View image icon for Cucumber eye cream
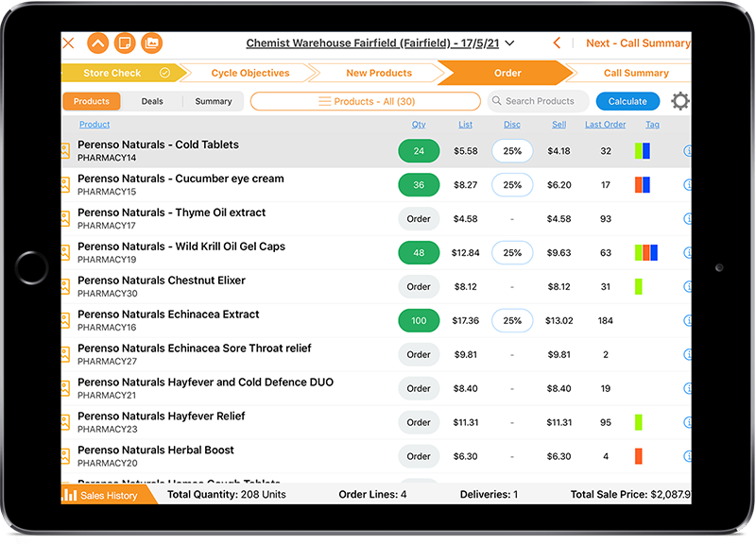The image size is (756, 544). (x=65, y=185)
